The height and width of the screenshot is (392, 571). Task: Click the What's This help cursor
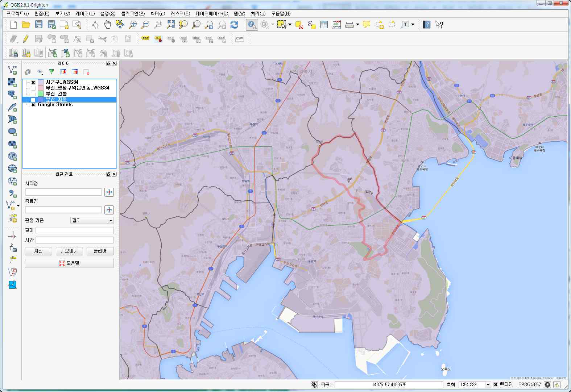pyautogui.click(x=439, y=25)
